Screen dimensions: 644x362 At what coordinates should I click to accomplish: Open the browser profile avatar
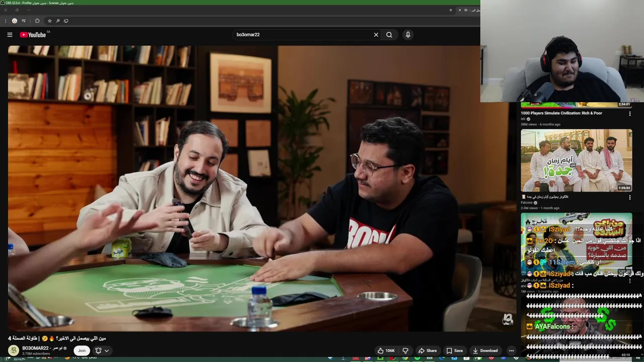(x=14, y=21)
